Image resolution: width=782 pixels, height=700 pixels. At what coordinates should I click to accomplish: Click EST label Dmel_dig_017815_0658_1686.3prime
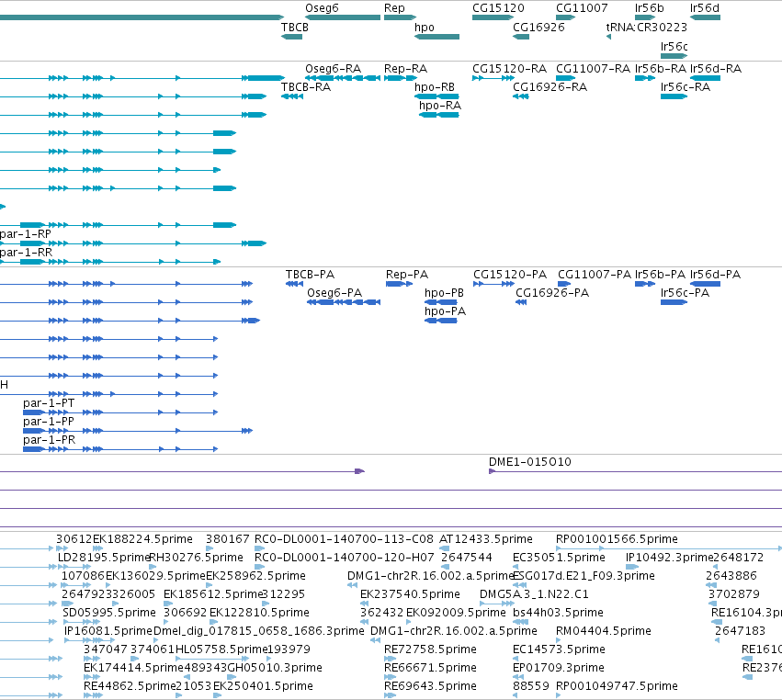click(x=259, y=632)
